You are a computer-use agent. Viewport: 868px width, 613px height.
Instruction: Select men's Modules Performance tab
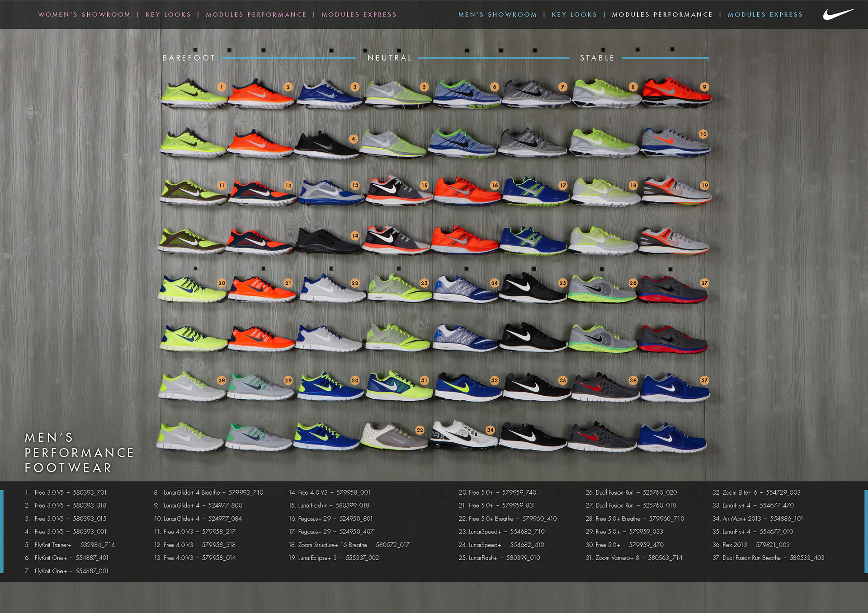point(662,14)
